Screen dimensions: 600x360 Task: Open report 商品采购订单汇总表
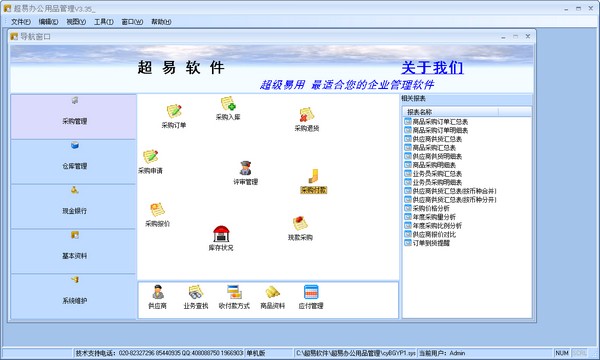coord(436,122)
